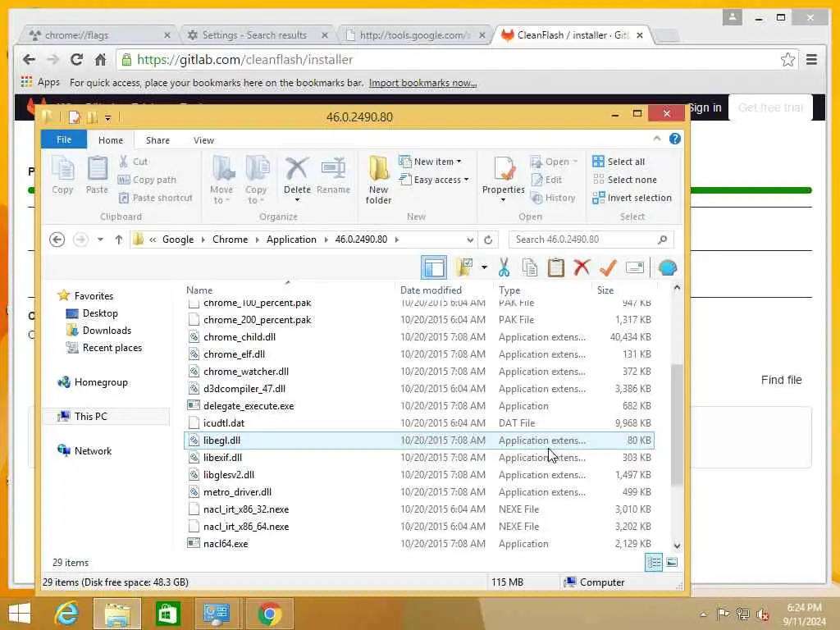Click the Search 46.0.2490.80 search box
The width and height of the screenshot is (840, 630).
[591, 240]
